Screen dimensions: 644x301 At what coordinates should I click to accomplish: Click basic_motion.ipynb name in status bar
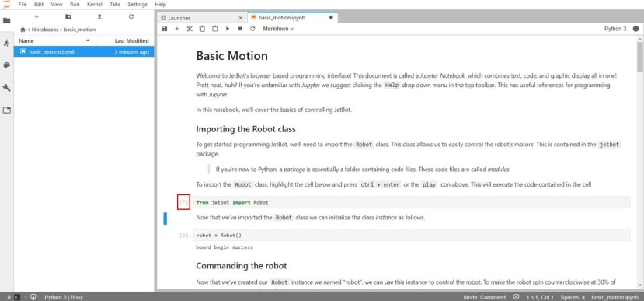coord(614,297)
